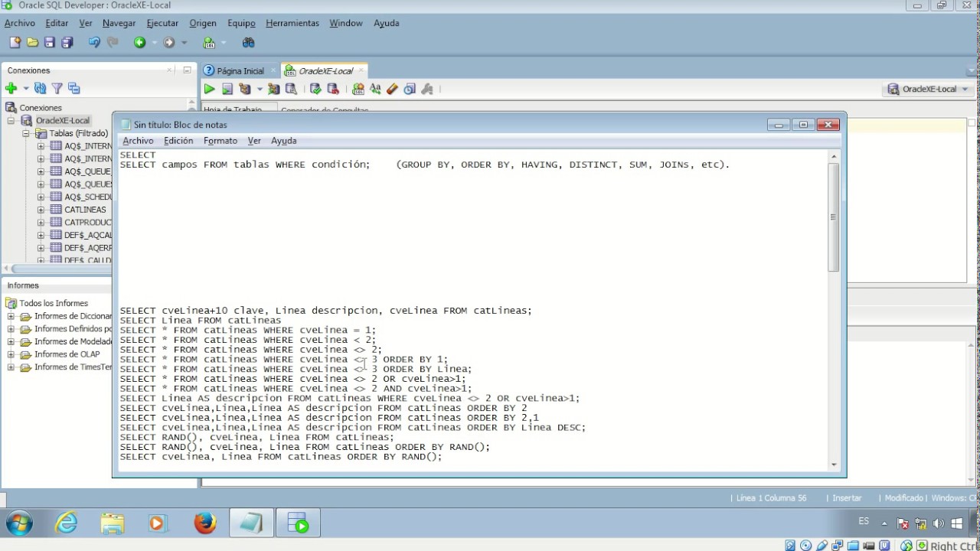Image resolution: width=980 pixels, height=551 pixels.
Task: Click the Explain Plan icon
Action: point(245,89)
